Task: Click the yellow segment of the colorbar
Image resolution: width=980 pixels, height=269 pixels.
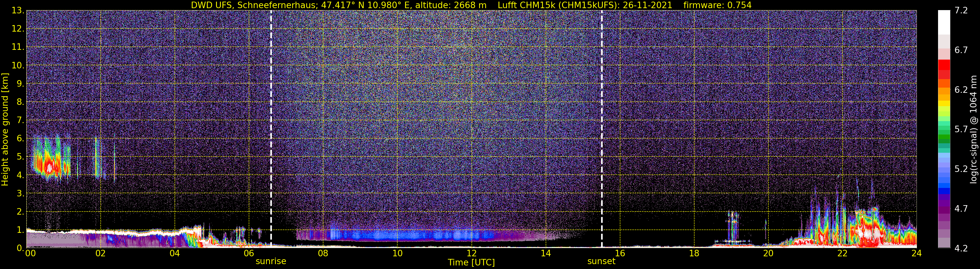Action: [x=944, y=104]
